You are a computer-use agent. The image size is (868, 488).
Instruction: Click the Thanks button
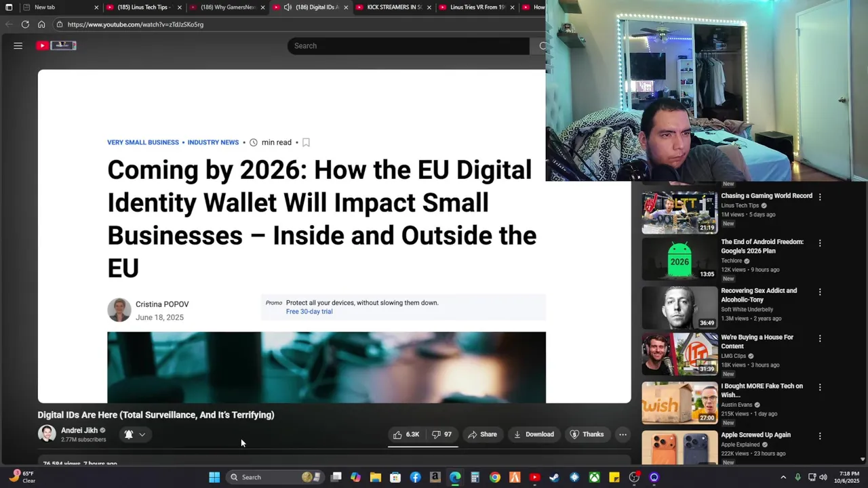point(587,434)
